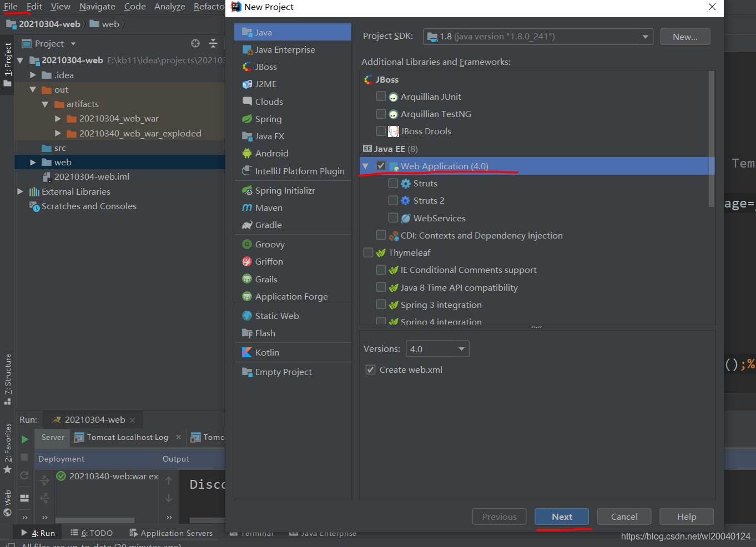Viewport: 756px width, 547px height.
Task: Open the Analyze menu
Action: coord(170,7)
